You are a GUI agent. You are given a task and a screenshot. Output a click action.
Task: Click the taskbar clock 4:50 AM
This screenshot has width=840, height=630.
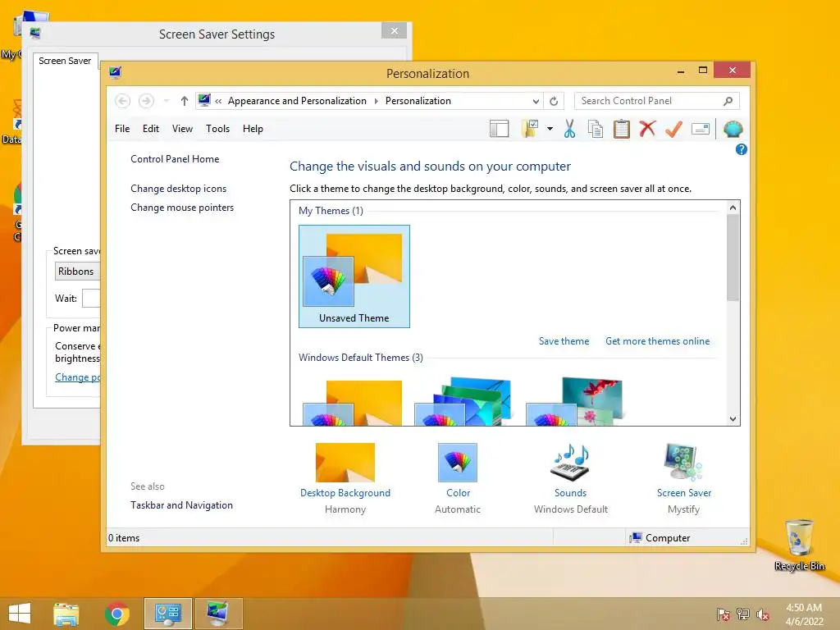804,608
